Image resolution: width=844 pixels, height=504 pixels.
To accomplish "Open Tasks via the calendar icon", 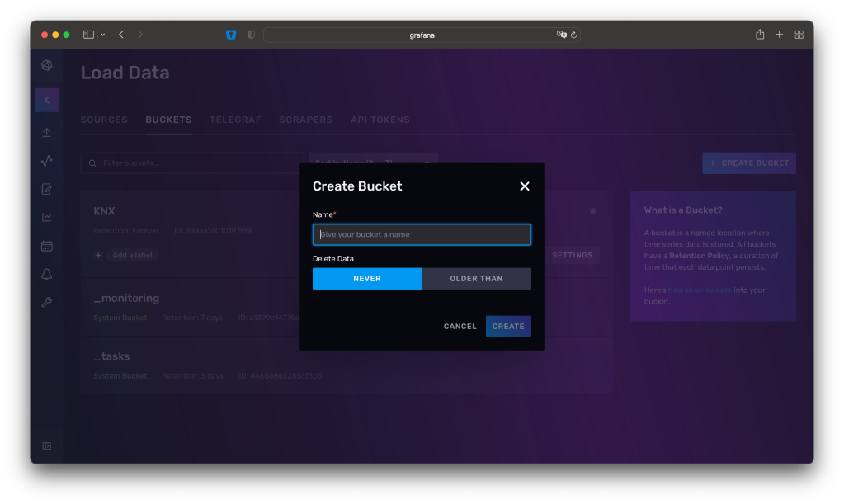I will 47,246.
